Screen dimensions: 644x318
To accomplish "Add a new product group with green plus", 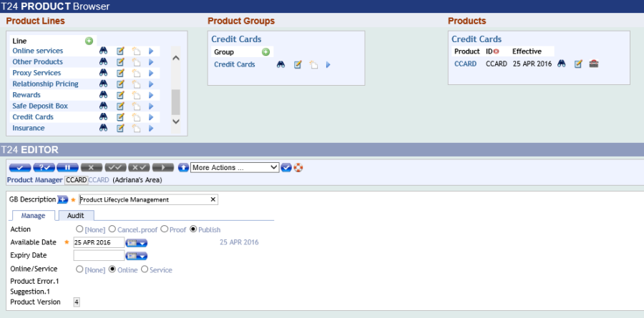I will coord(265,52).
